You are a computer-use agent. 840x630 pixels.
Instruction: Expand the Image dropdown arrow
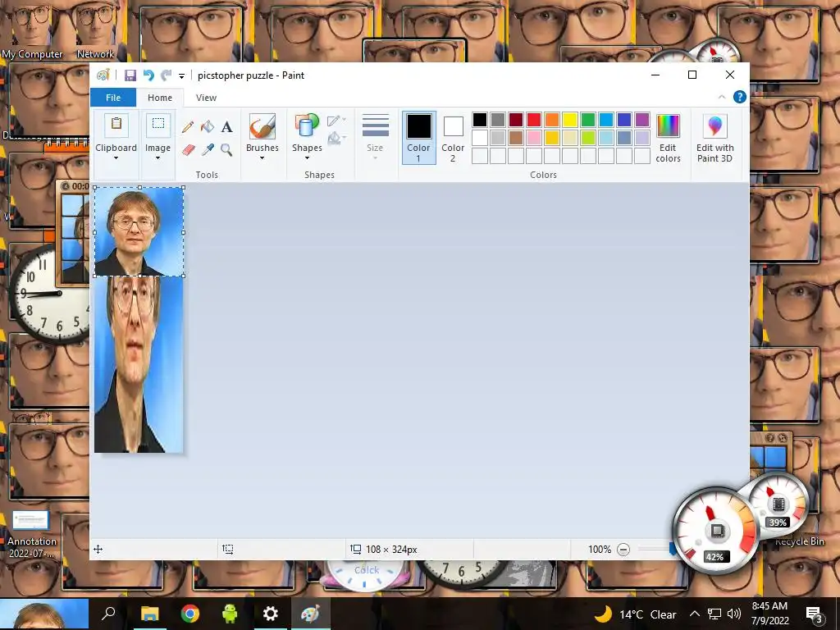click(157, 158)
